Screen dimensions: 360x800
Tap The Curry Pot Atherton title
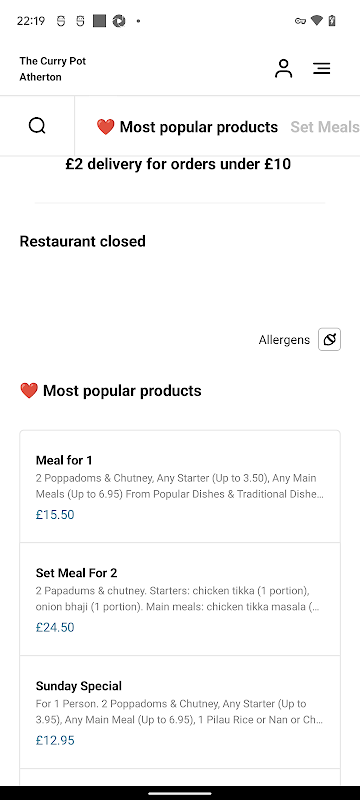(53, 69)
